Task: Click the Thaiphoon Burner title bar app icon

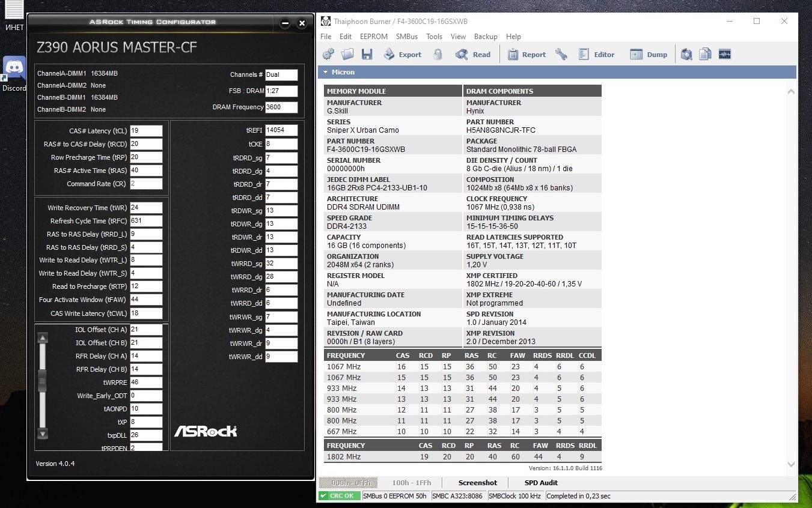Action: tap(326, 22)
